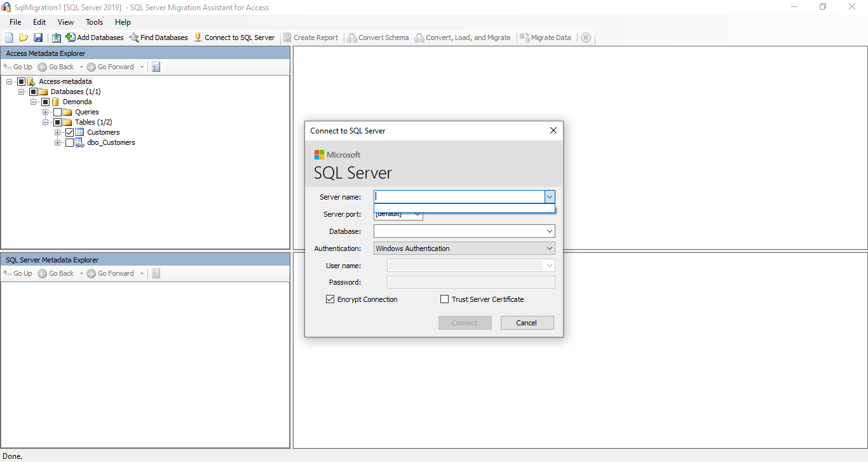
Task: Expand the Customers table node
Action: point(58,132)
